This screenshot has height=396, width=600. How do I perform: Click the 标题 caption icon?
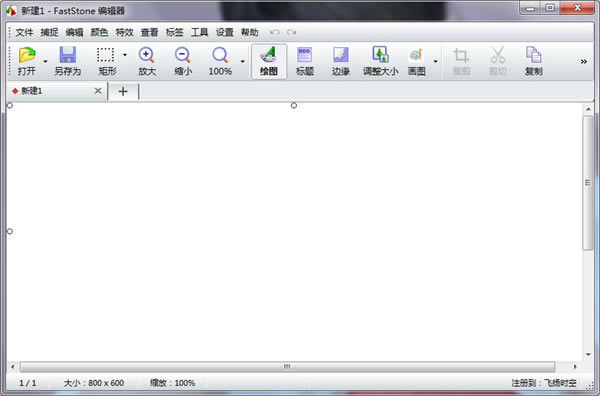coord(305,55)
